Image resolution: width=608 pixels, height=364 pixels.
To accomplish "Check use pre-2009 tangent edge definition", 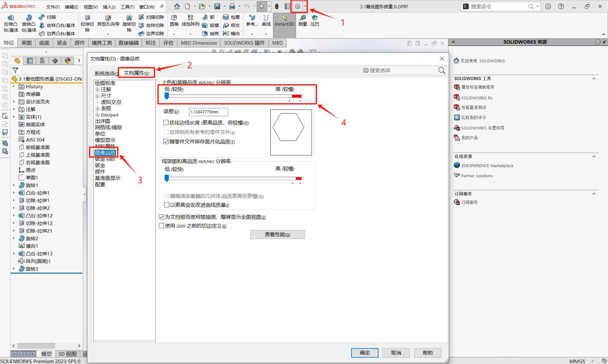I will [x=161, y=226].
